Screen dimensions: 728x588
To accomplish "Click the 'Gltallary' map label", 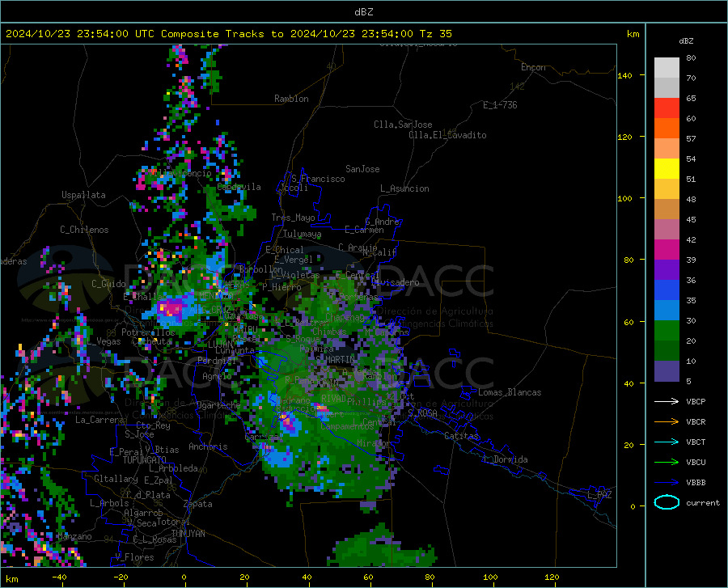I will pyautogui.click(x=116, y=479).
